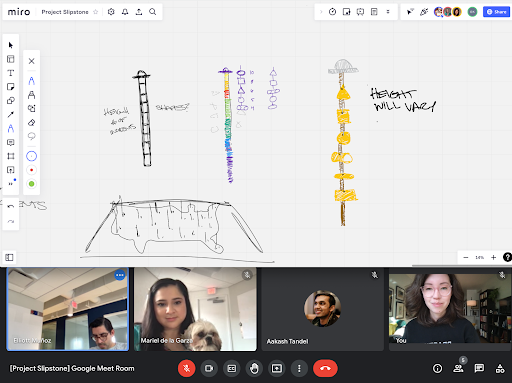This screenshot has height=383, width=512.
Task: Start the Miro timer
Action: (x=332, y=12)
